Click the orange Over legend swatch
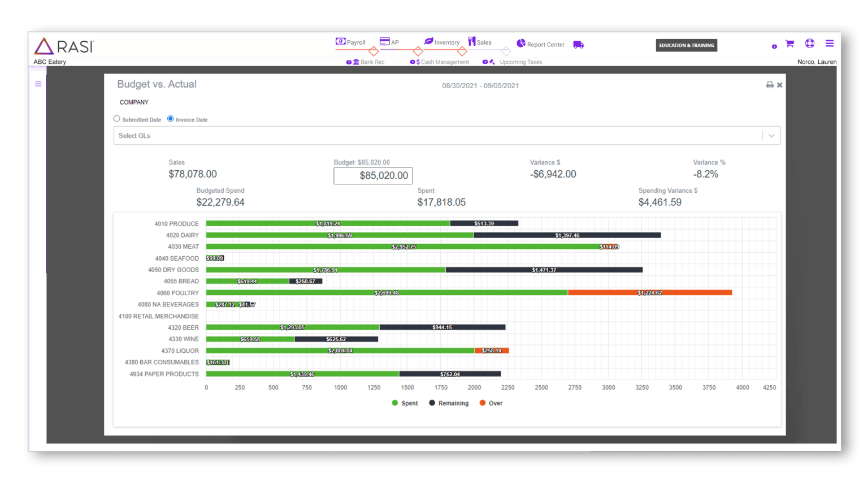Screen dimensions: 868x483 click(x=482, y=403)
